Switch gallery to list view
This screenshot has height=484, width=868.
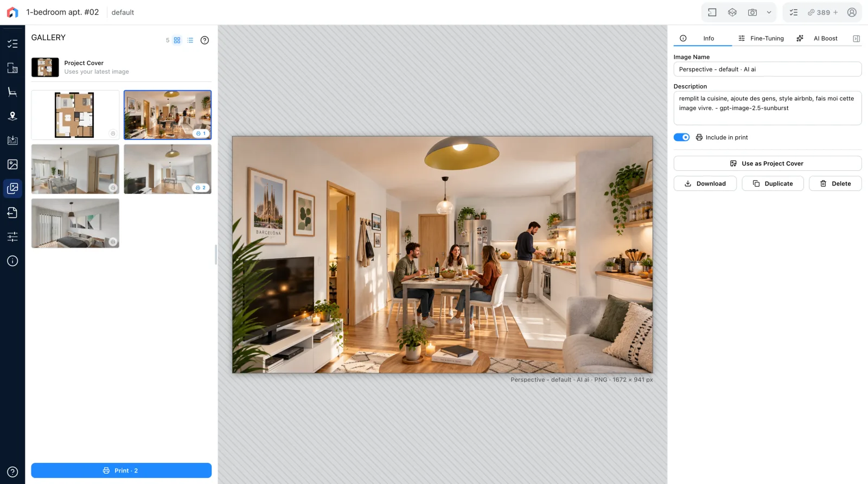click(x=190, y=40)
